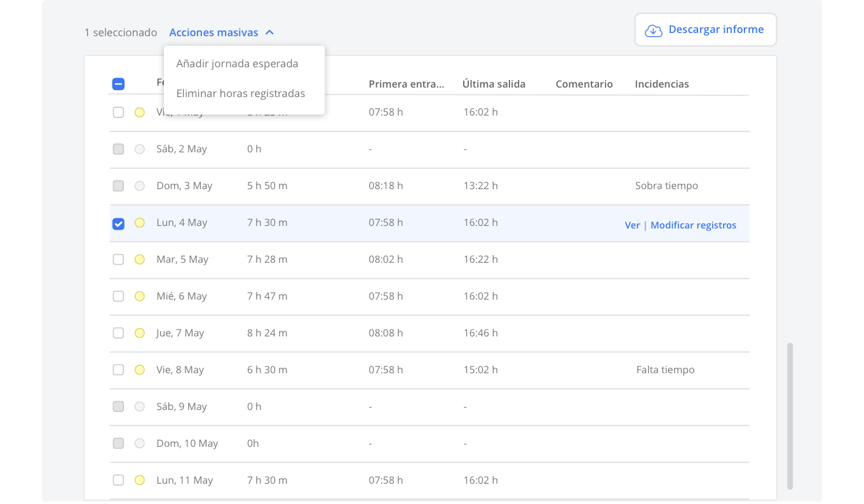Click the Última salida column header
This screenshot has width=864, height=504.
[x=494, y=84]
